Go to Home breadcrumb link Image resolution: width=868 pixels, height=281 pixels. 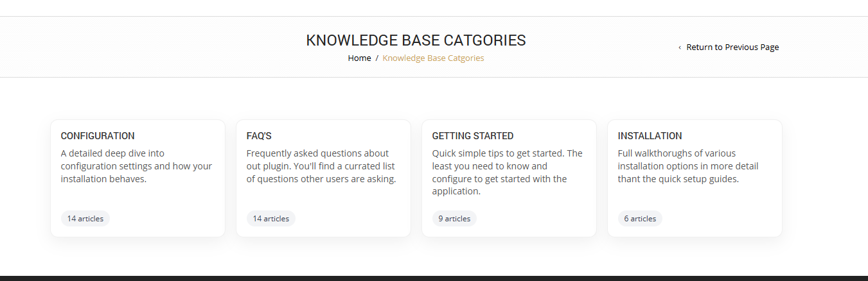point(359,58)
